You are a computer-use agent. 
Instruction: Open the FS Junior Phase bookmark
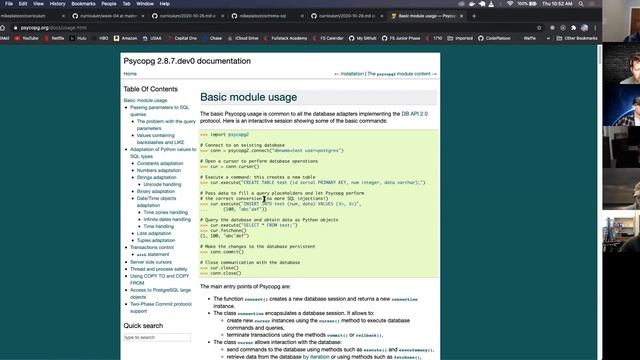[x=401, y=38]
